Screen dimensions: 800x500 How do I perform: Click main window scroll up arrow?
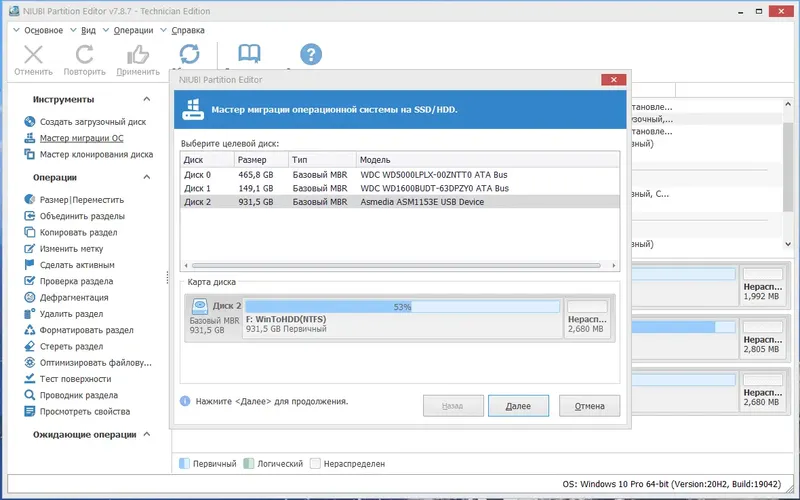788,104
